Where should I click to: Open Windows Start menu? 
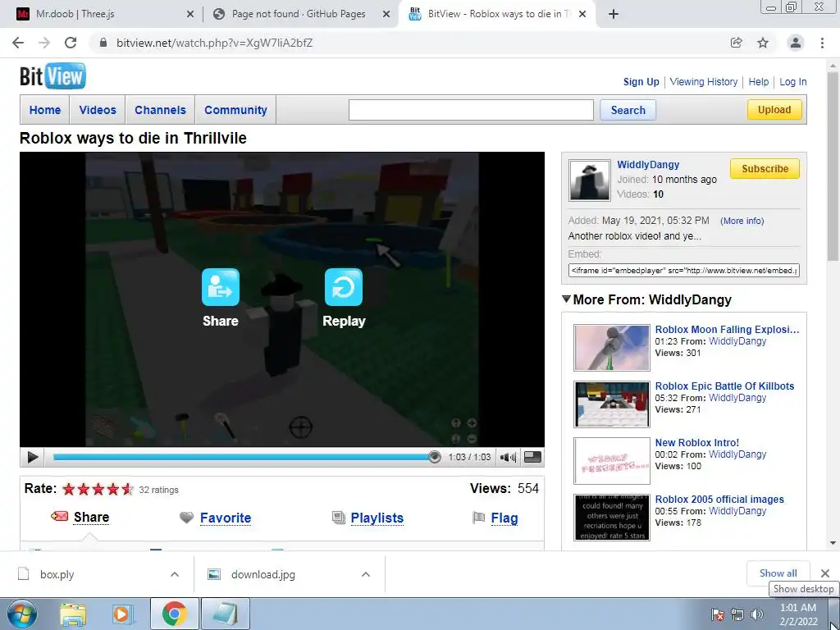[x=22, y=614]
